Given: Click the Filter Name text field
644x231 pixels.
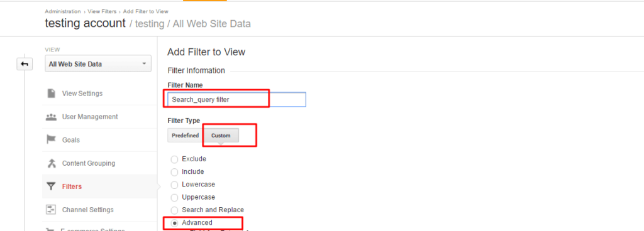Looking at the screenshot, I should (236, 100).
